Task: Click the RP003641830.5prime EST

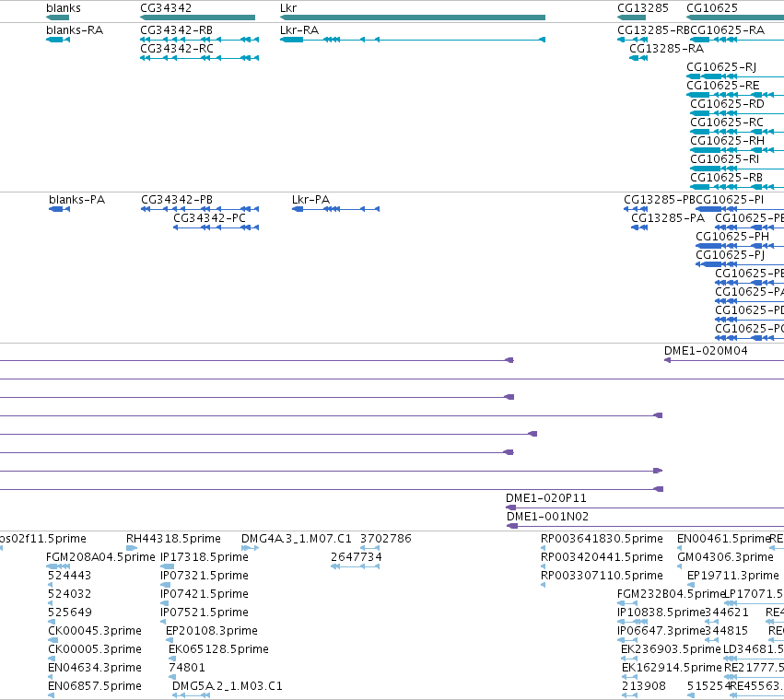Action: tap(543, 548)
